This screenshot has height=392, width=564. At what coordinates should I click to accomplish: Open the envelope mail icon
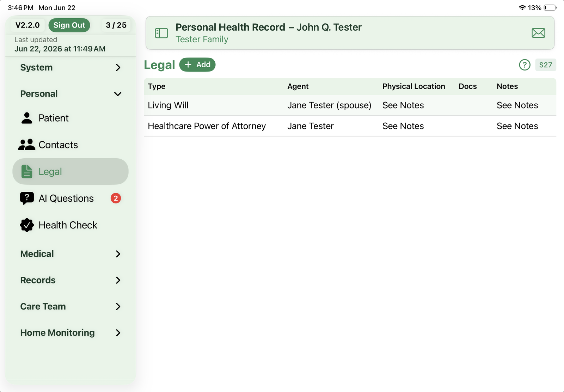point(538,33)
